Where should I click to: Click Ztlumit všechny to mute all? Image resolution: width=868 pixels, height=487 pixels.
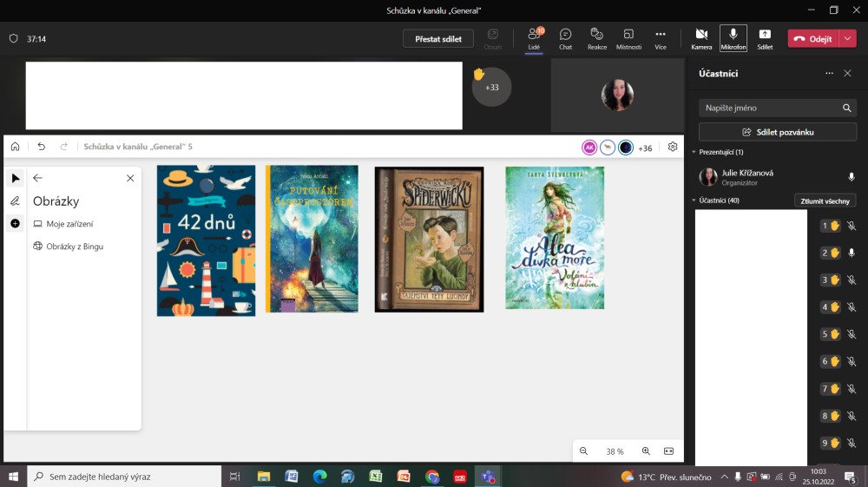tap(825, 201)
